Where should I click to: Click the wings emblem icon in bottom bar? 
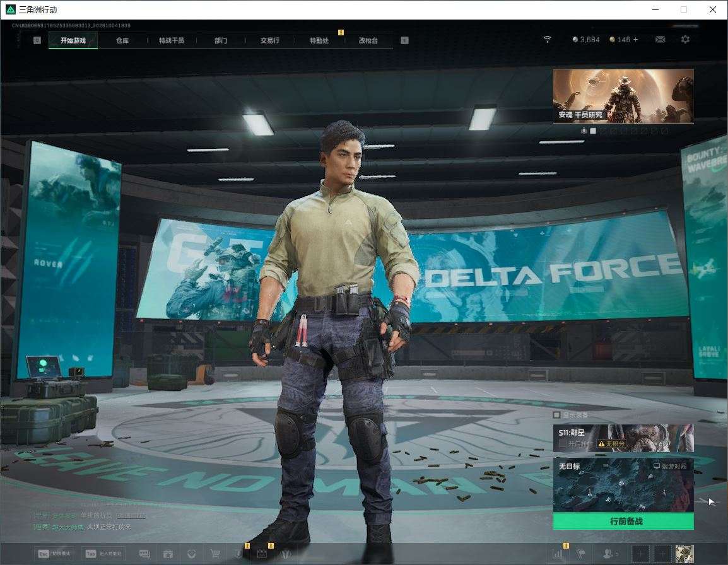click(286, 554)
